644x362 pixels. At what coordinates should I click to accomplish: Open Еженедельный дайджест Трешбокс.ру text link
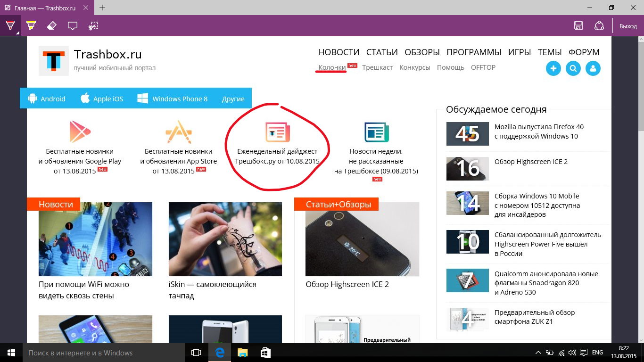click(x=277, y=156)
